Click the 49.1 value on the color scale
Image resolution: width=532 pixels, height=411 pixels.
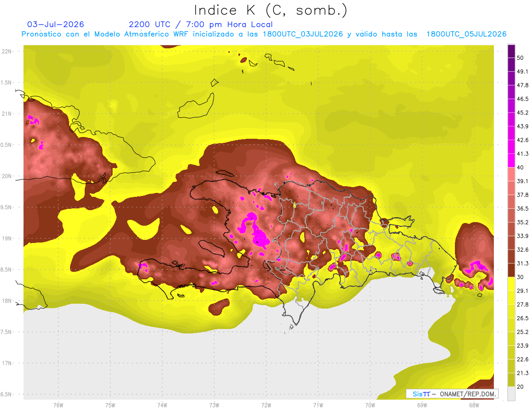(x=522, y=71)
